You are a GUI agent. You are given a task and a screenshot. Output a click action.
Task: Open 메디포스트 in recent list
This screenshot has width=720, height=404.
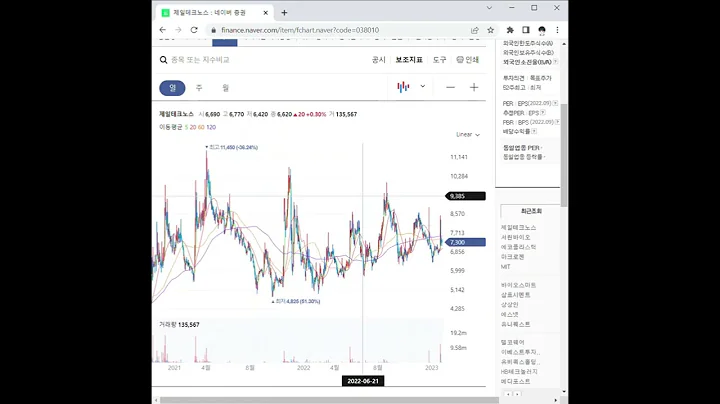[516, 382]
